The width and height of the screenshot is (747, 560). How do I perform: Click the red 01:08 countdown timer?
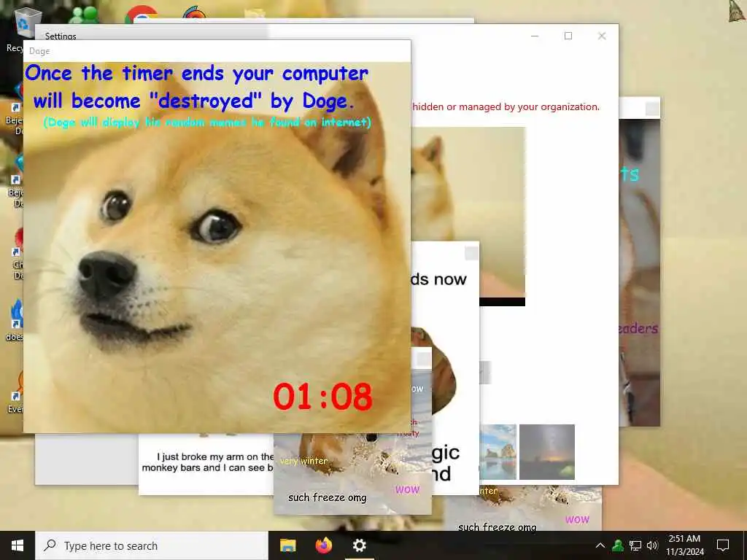click(322, 397)
